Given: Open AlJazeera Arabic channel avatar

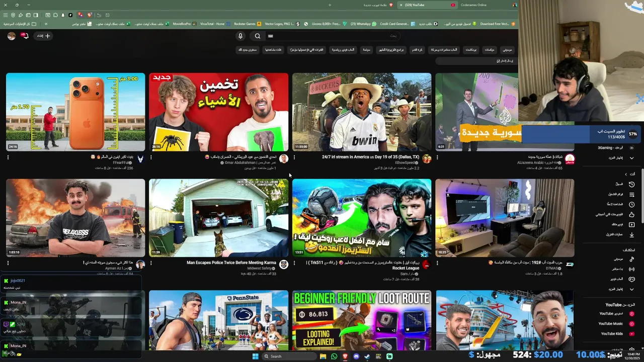Looking at the screenshot, I should click(570, 159).
